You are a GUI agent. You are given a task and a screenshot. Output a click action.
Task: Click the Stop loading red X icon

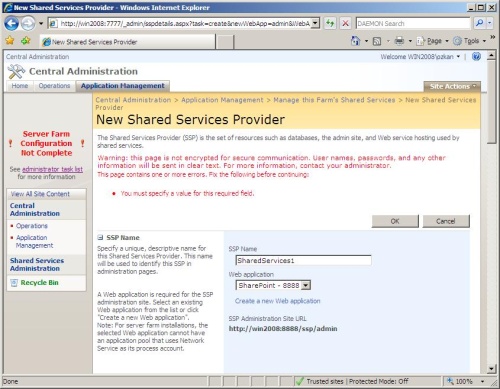[x=346, y=23]
